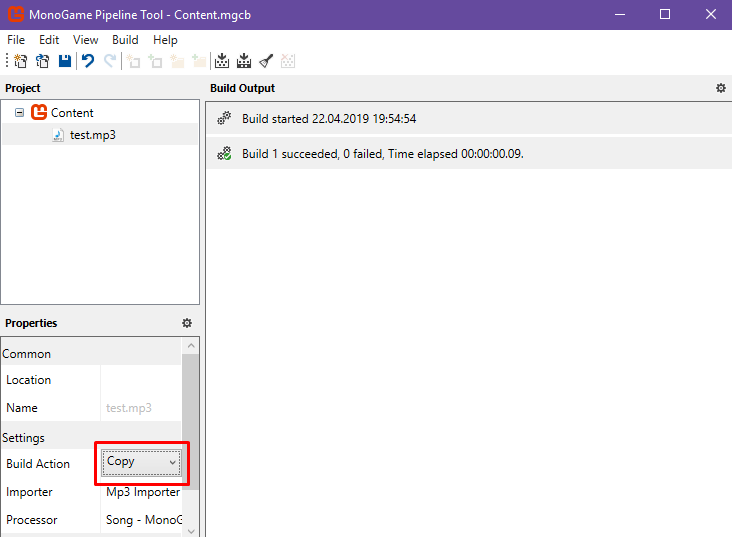Click the gears icon on Build started row
The image size is (732, 537).
(224, 119)
